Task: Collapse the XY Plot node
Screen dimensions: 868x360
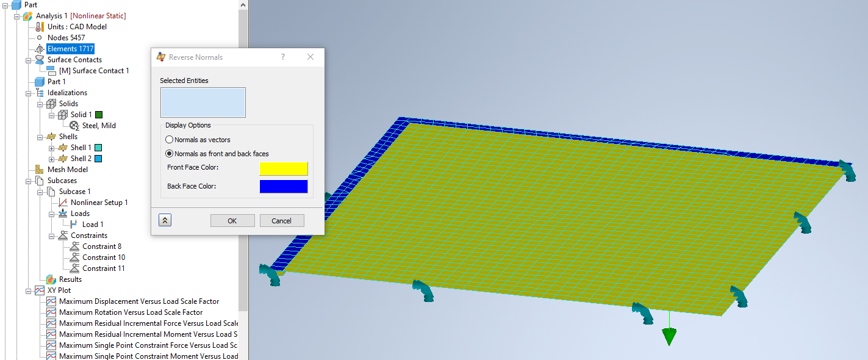Action: 29,290
